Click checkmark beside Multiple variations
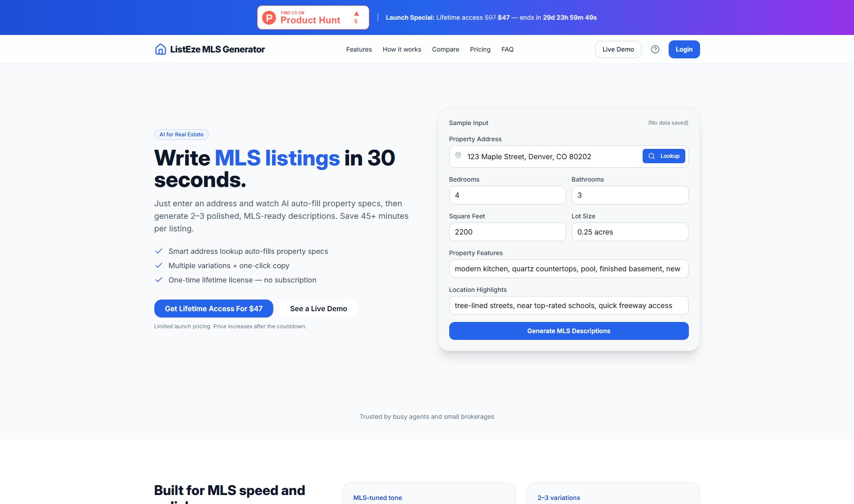Screen dimensions: 854x504 [x=158, y=265]
